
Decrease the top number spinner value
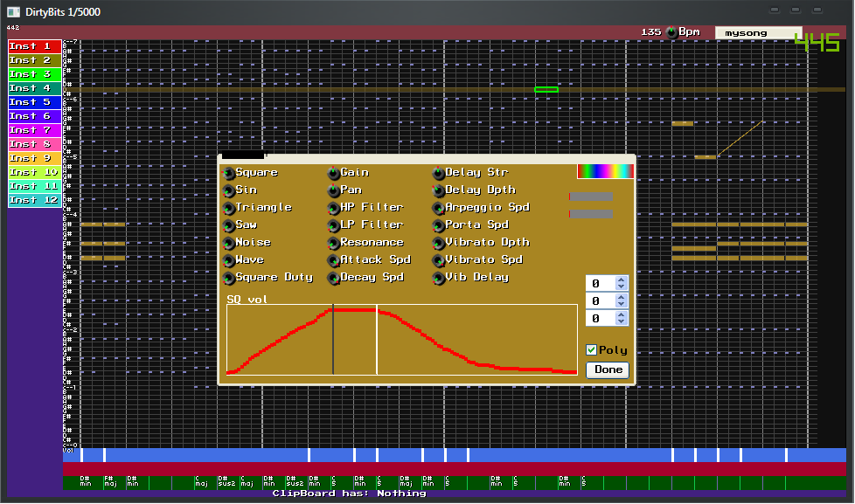[621, 287]
